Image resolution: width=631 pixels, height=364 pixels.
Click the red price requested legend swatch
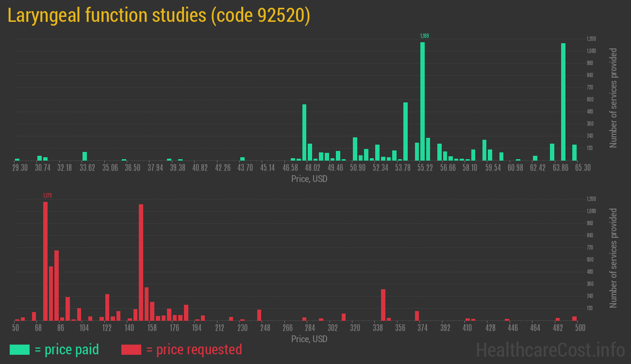point(131,349)
